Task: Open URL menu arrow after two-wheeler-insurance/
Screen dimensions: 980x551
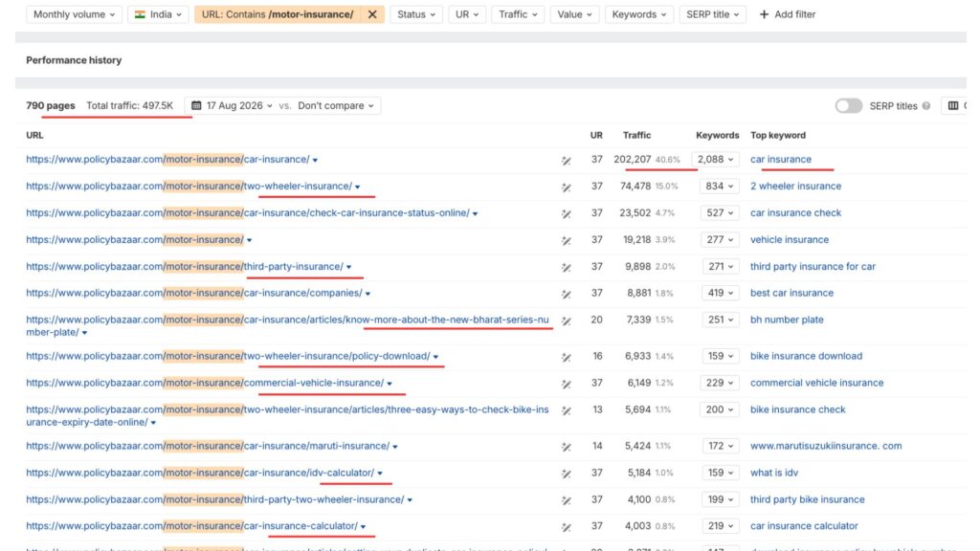Action: tap(358, 187)
